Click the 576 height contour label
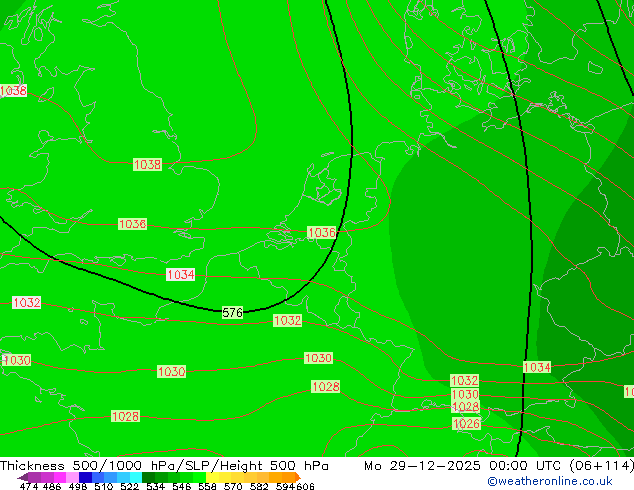Screen dimensions: 634x490 (232, 313)
